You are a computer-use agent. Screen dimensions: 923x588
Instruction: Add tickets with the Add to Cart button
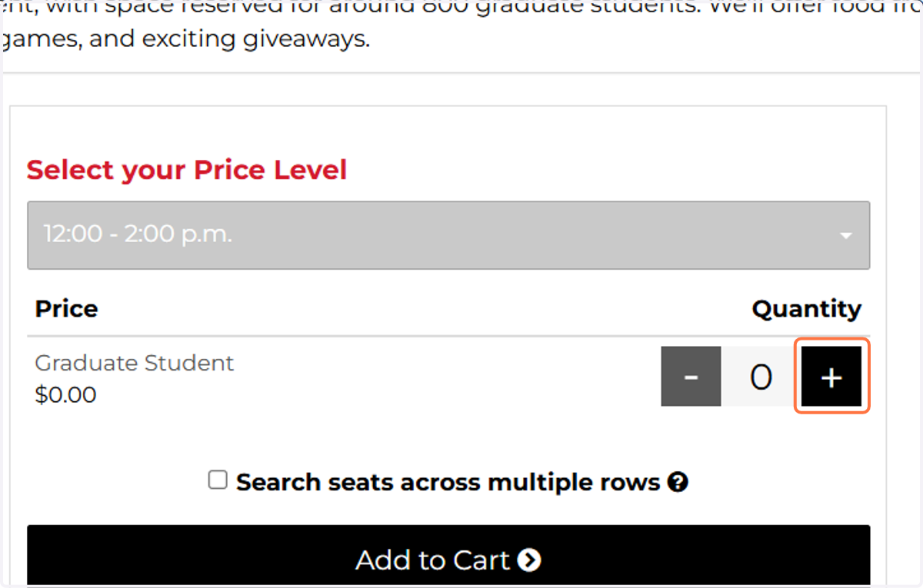point(448,556)
